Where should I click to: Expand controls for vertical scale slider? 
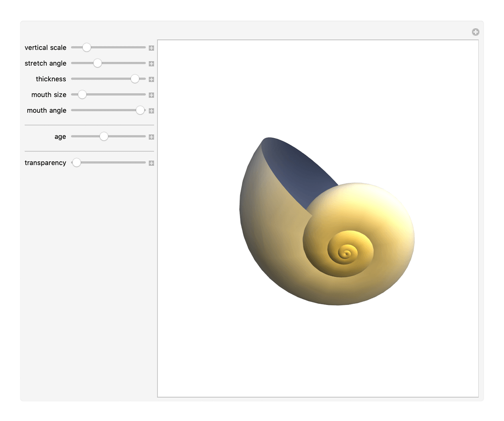click(151, 48)
